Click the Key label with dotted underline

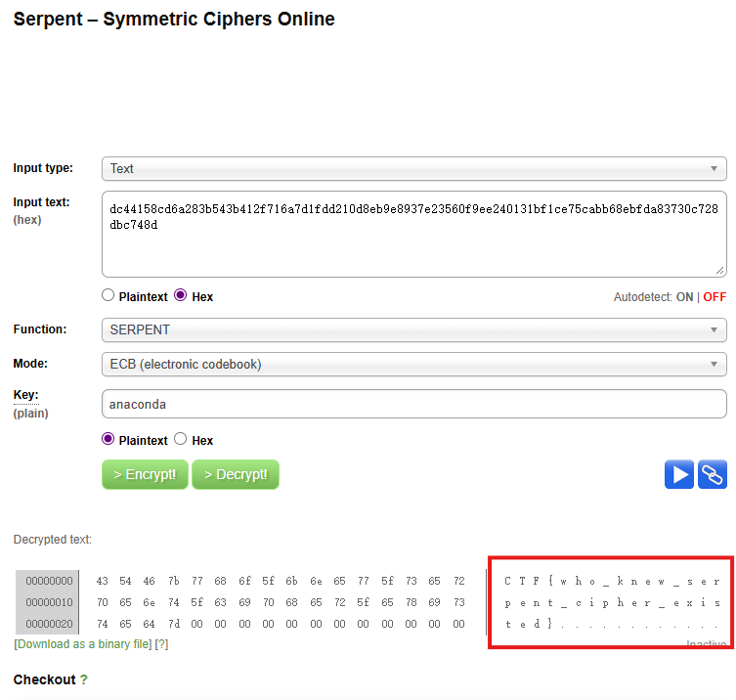coord(25,395)
